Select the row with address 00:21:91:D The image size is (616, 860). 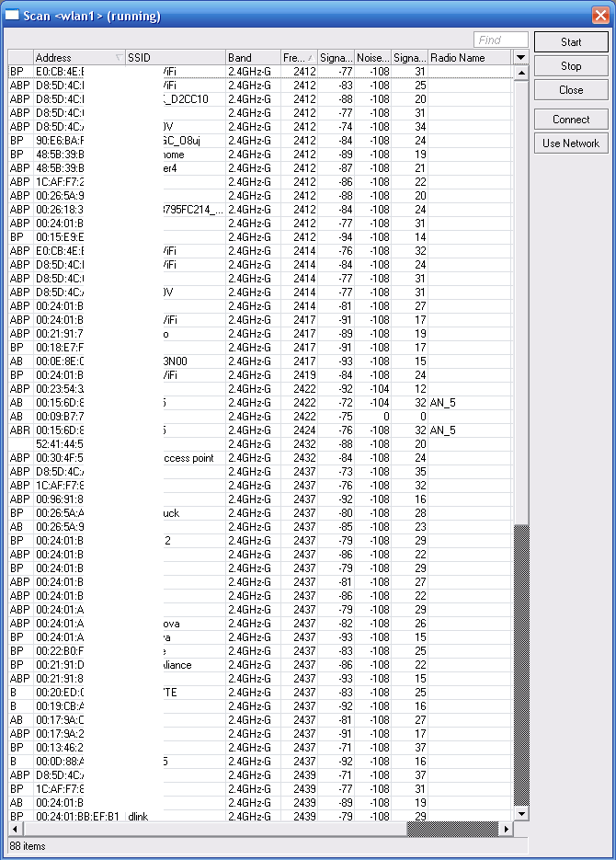[260, 665]
